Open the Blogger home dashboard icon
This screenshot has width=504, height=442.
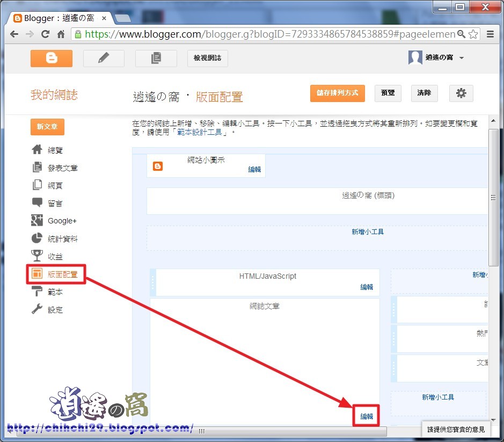pos(52,57)
